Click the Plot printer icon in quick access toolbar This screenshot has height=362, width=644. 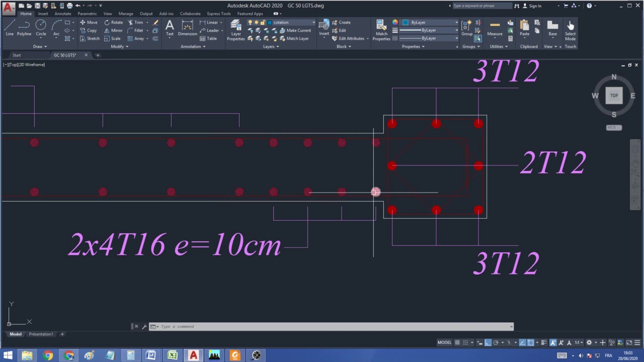click(69, 6)
